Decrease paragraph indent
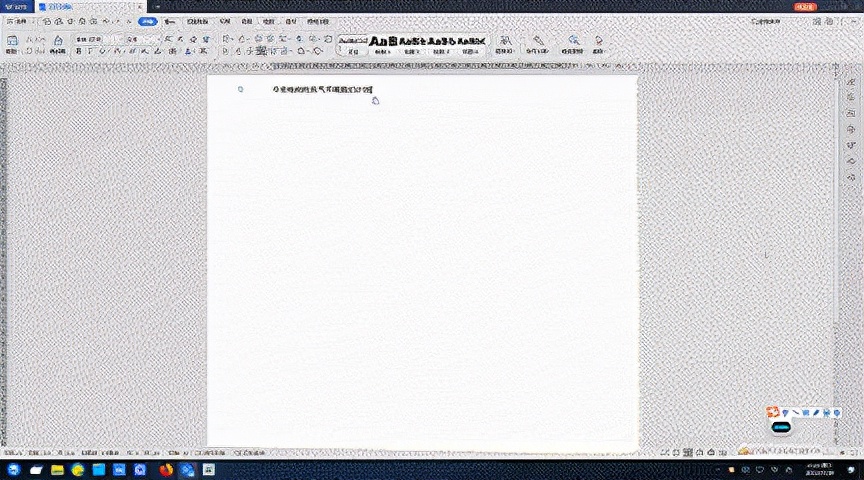The image size is (864, 480). [x=258, y=40]
